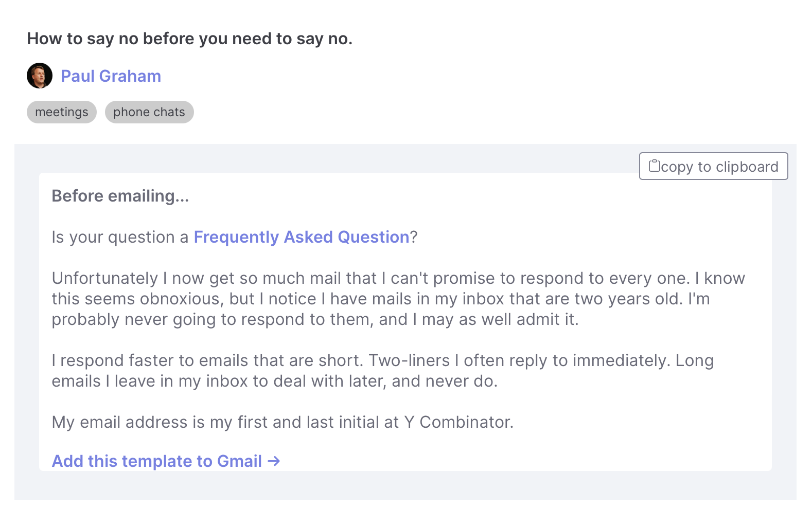Select the meetings tag
This screenshot has height=509, width=812.
click(x=62, y=112)
